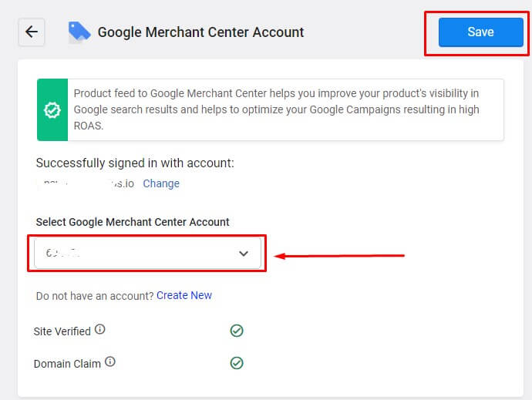Click 'Successfully signed in with account:' text
This screenshot has height=400, width=532.
135,163
